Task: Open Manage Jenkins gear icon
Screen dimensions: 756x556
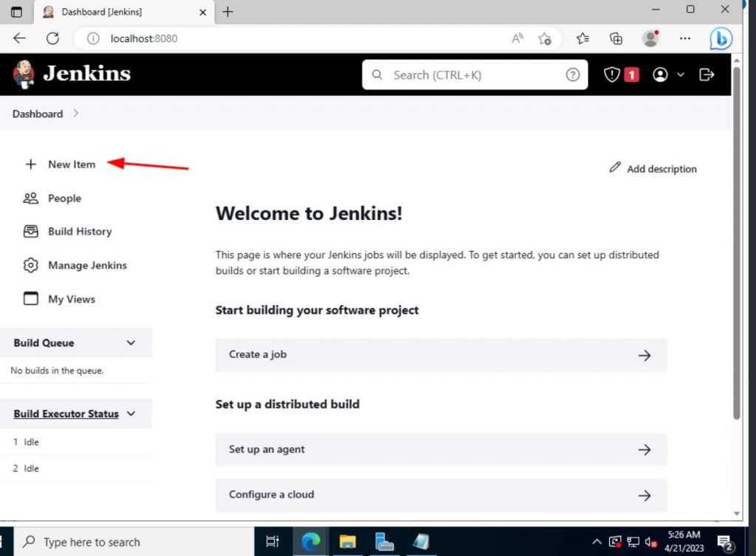Action: click(30, 265)
